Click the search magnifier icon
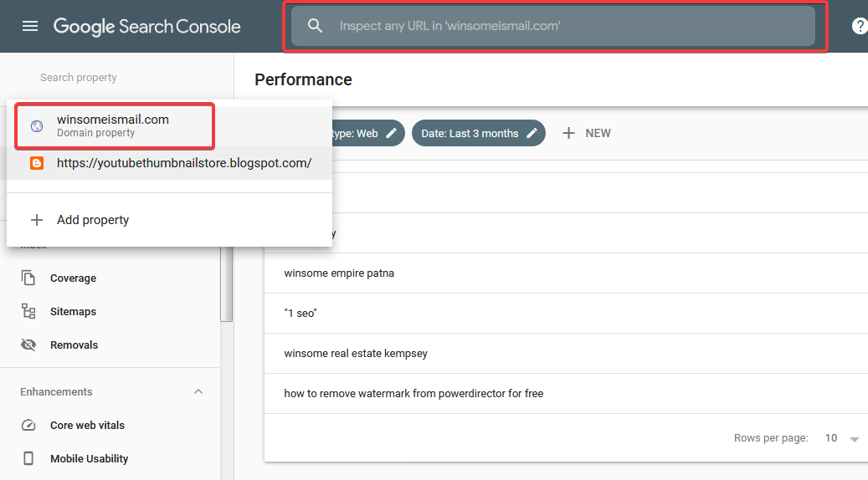Image resolution: width=868 pixels, height=480 pixels. (x=316, y=26)
